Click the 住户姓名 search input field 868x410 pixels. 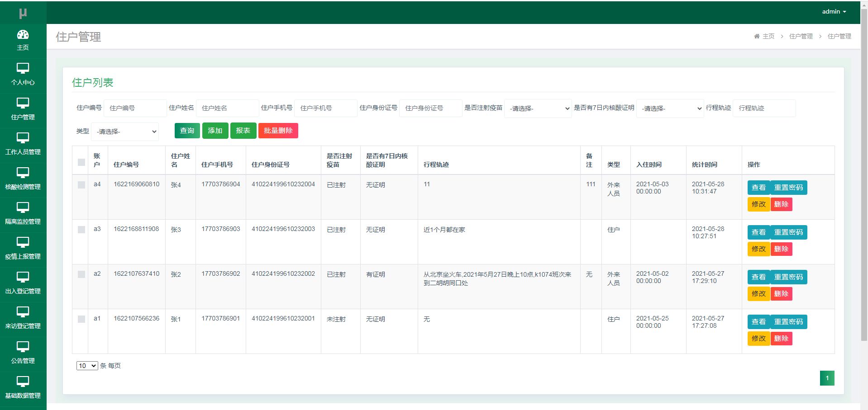(x=228, y=108)
